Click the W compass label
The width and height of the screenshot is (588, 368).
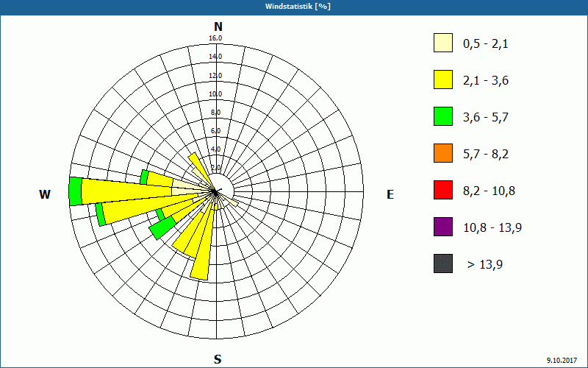pyautogui.click(x=45, y=194)
